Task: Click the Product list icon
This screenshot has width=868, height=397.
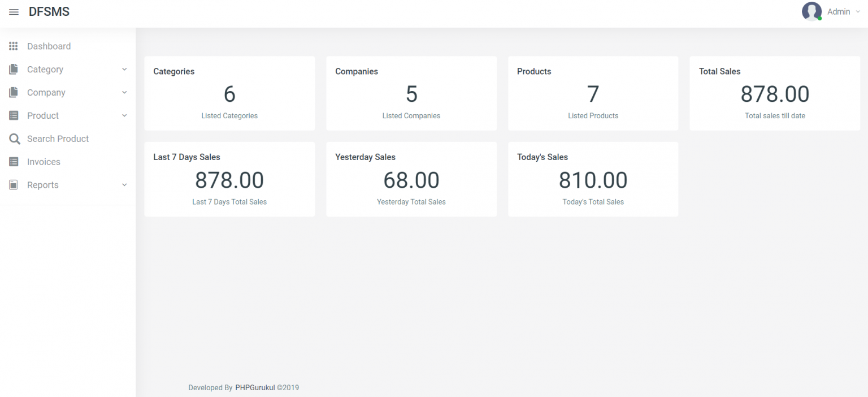Action: coord(14,115)
